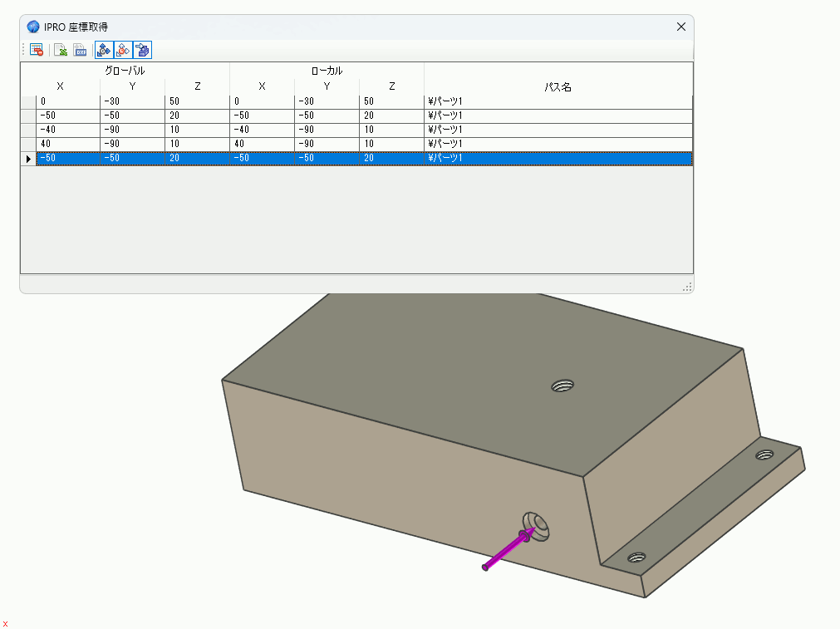Screen dimensions: 840x629
Task: Toggle the global coordinates display button
Action: pos(104,50)
